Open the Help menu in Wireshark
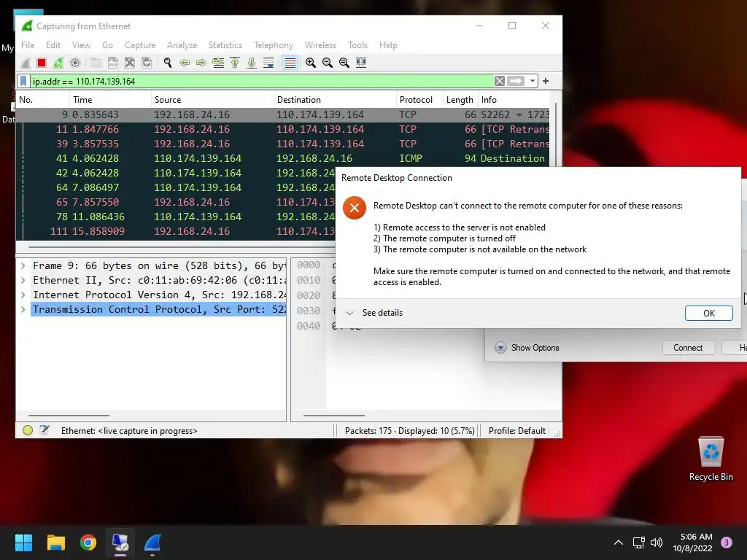 [388, 44]
